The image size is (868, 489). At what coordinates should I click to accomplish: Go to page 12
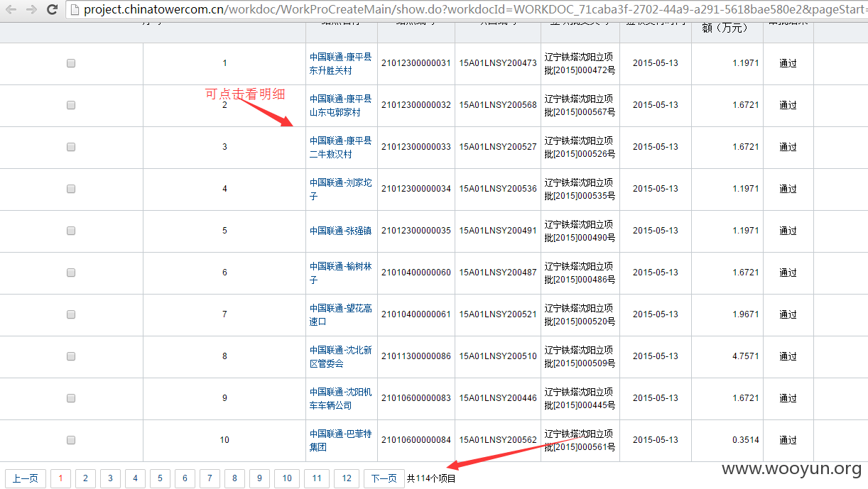(347, 478)
